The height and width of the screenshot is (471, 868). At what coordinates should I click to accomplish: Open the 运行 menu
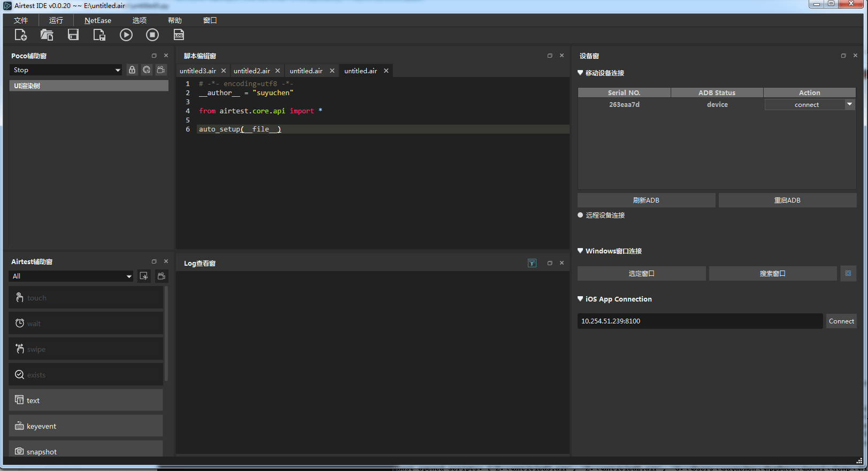point(56,20)
